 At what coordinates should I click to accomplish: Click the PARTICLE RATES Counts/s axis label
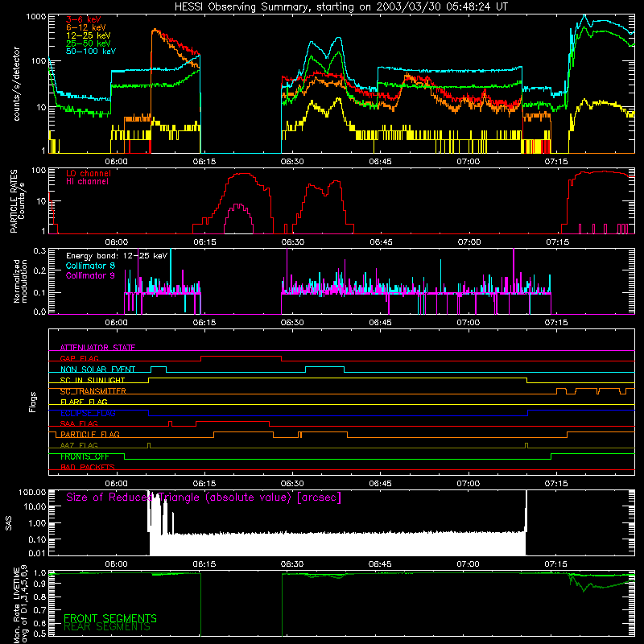[17, 200]
